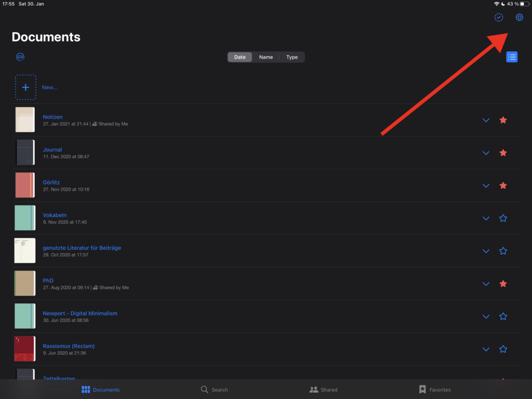Unfavorite Journal via red star

[x=503, y=153]
